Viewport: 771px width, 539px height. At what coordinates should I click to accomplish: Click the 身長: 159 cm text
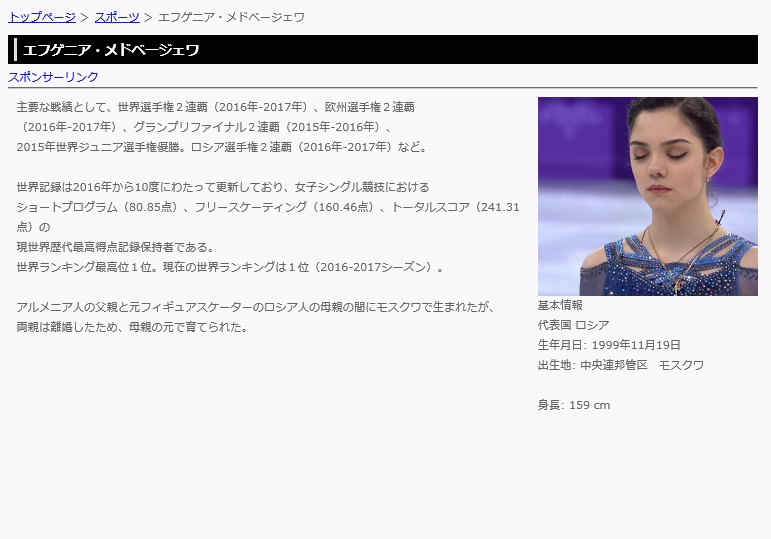(x=573, y=405)
